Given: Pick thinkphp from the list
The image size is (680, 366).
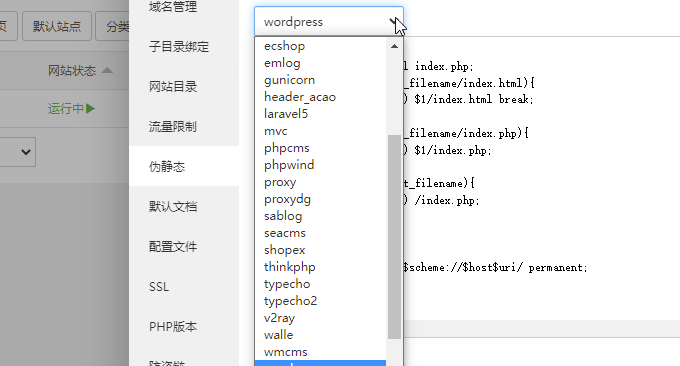Looking at the screenshot, I should (320, 267).
